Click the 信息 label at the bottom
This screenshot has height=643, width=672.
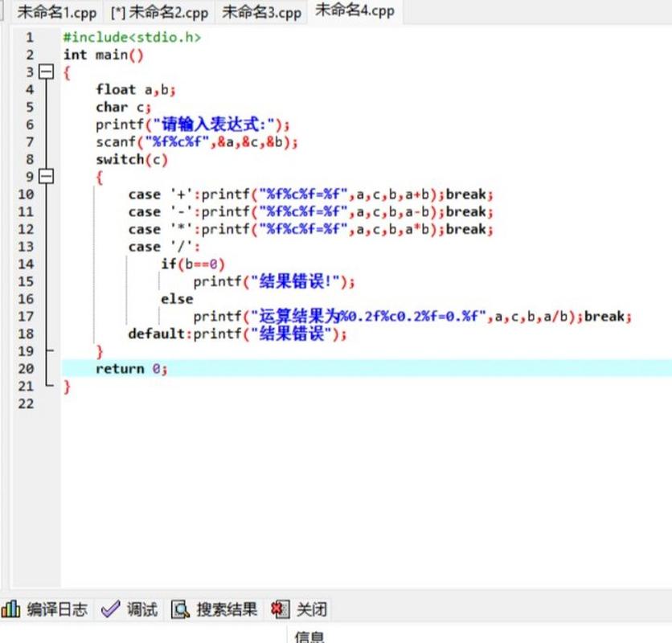click(x=309, y=637)
